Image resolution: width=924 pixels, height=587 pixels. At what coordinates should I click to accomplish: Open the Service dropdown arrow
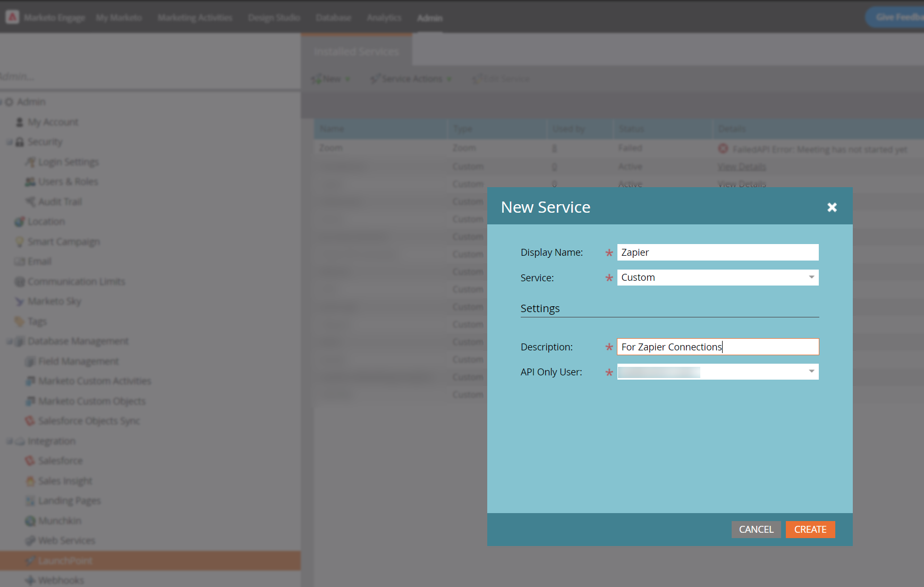coord(811,277)
